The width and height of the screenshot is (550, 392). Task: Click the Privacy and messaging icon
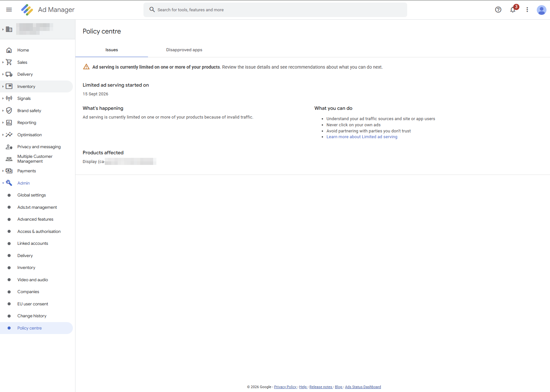(x=9, y=147)
